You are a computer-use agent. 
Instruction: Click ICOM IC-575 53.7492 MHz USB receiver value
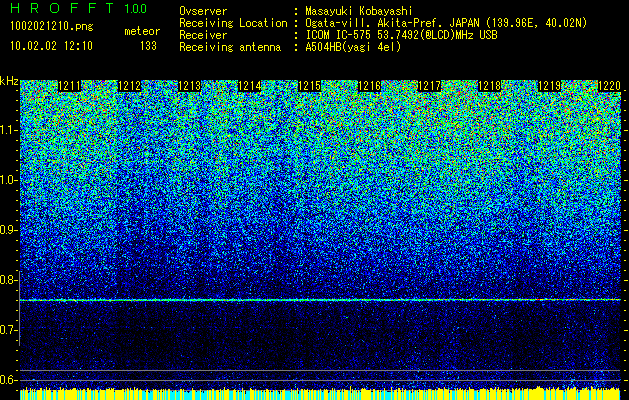click(x=402, y=35)
